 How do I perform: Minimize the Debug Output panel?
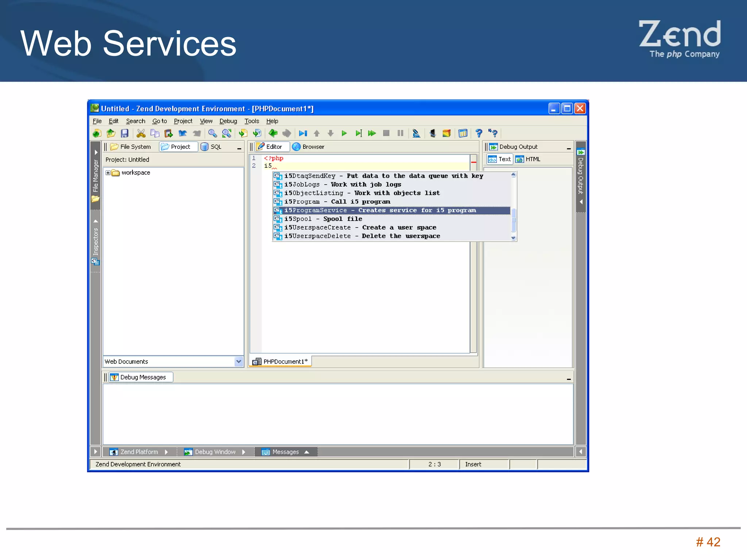(x=569, y=148)
